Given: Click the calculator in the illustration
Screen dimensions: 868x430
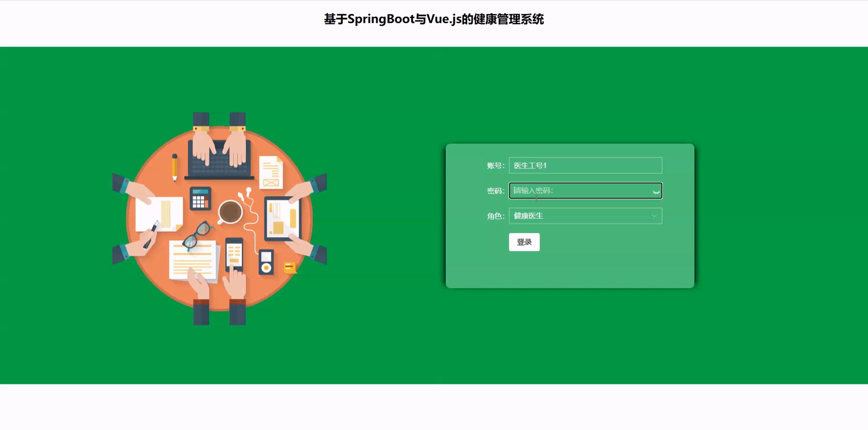Looking at the screenshot, I should [200, 198].
